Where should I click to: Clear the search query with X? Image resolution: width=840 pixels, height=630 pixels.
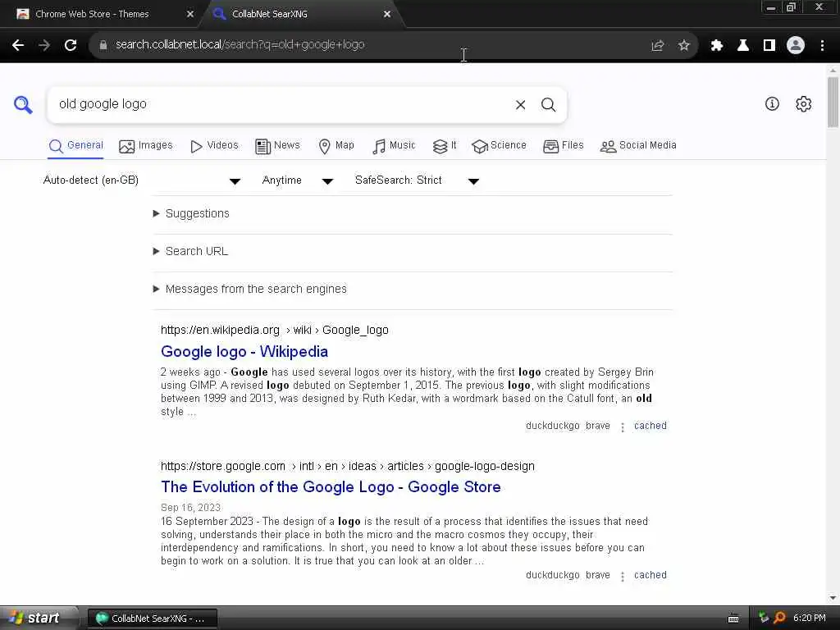[520, 104]
